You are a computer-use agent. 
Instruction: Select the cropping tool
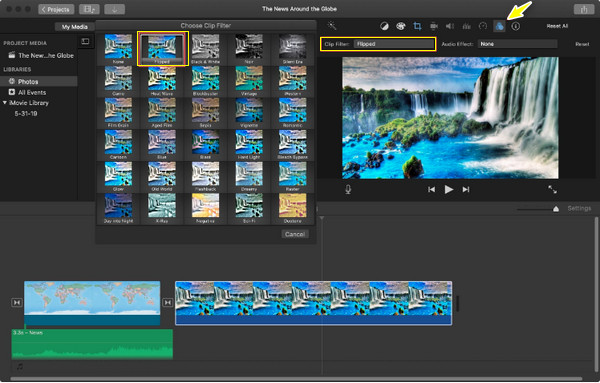(417, 26)
